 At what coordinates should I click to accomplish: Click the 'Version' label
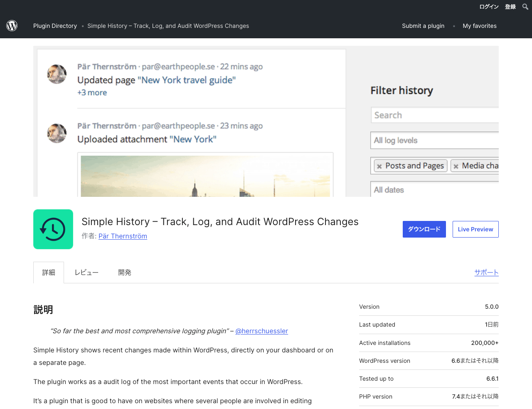point(369,307)
